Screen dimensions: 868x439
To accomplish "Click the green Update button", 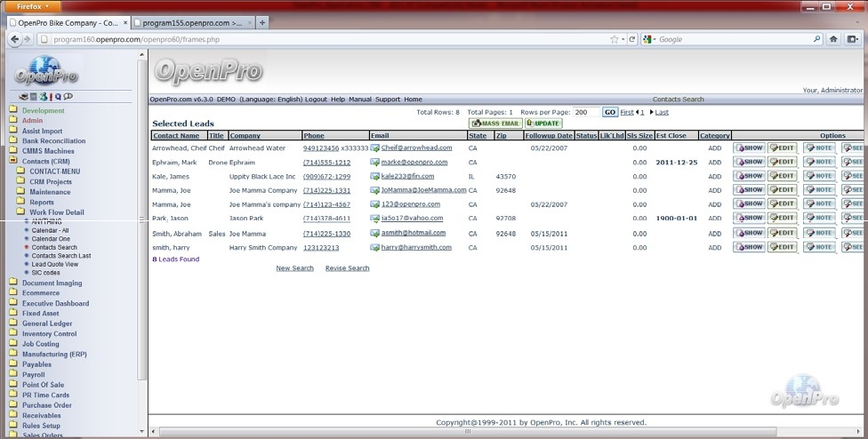I will click(x=543, y=124).
